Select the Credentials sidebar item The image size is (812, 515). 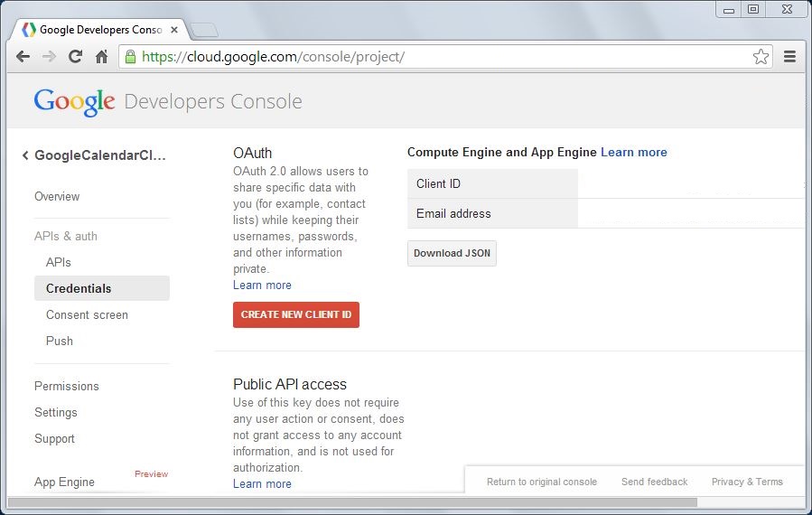(x=102, y=288)
